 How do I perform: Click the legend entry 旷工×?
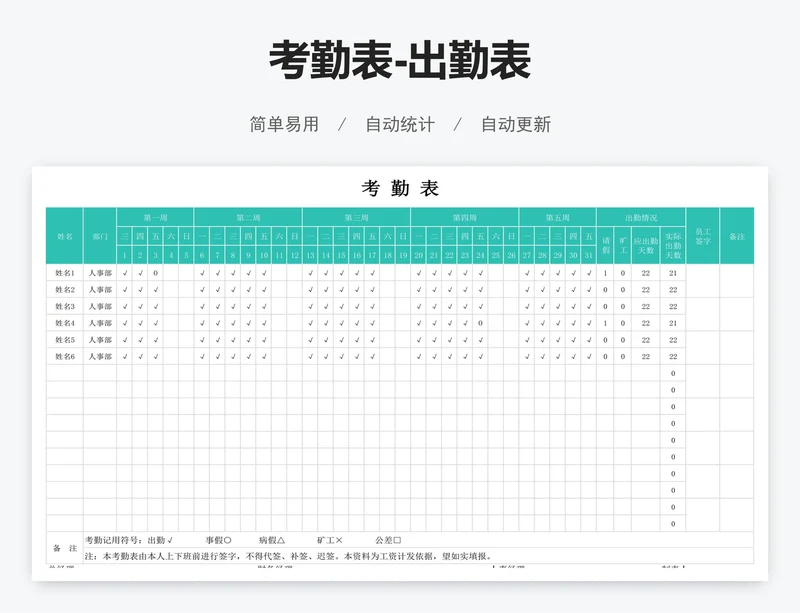tap(330, 540)
